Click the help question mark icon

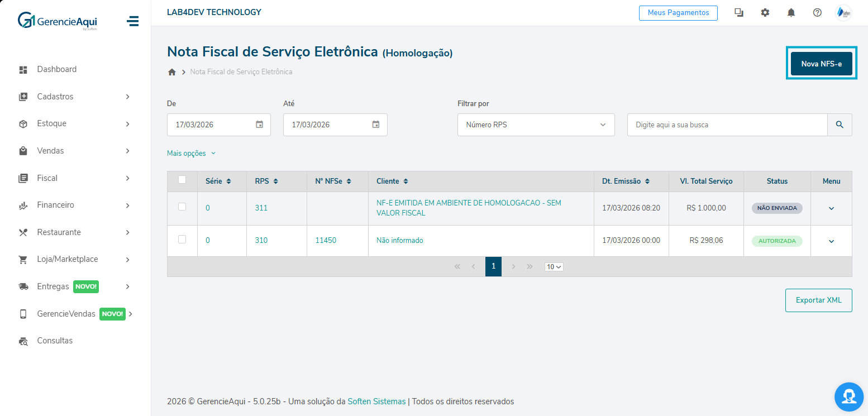tap(817, 12)
